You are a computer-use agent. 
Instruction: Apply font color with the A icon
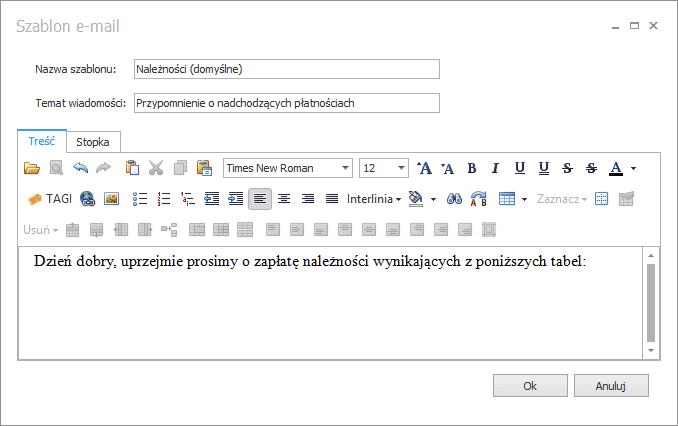pos(616,168)
